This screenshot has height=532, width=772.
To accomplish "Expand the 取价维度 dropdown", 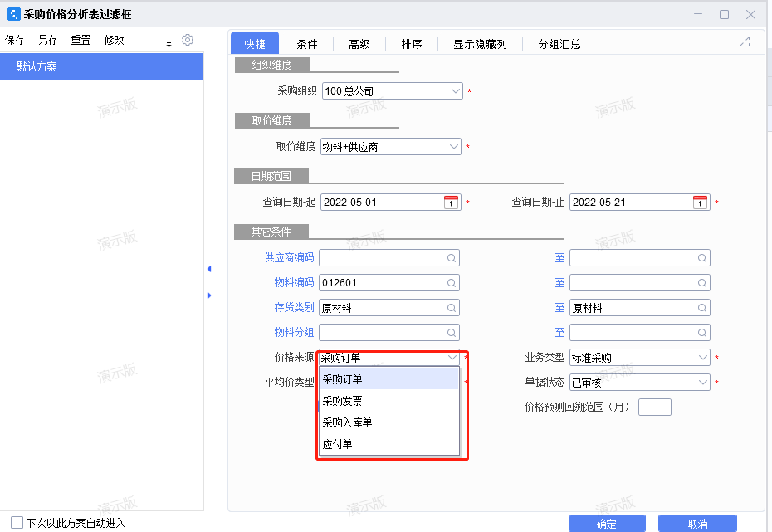I will 453,147.
